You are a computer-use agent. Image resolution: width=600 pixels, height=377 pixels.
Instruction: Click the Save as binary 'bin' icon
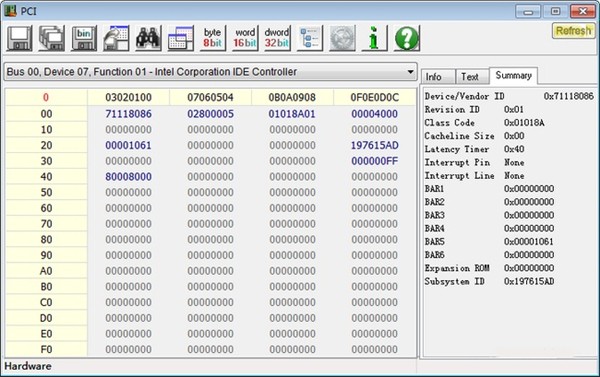pyautogui.click(x=83, y=38)
